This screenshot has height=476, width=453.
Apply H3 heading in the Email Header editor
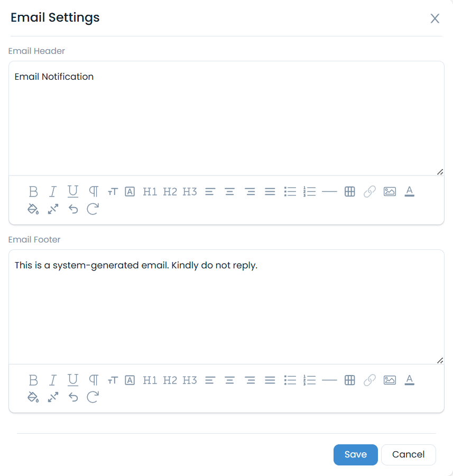point(190,191)
